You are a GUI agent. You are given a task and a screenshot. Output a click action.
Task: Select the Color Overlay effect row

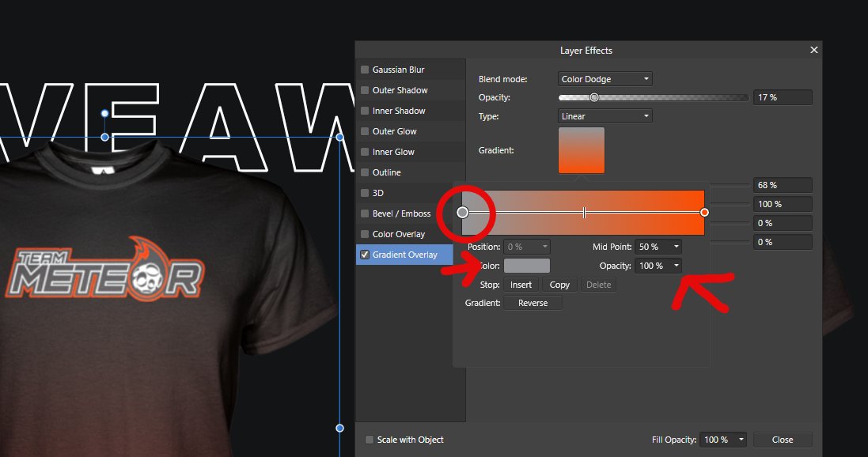[x=404, y=234]
